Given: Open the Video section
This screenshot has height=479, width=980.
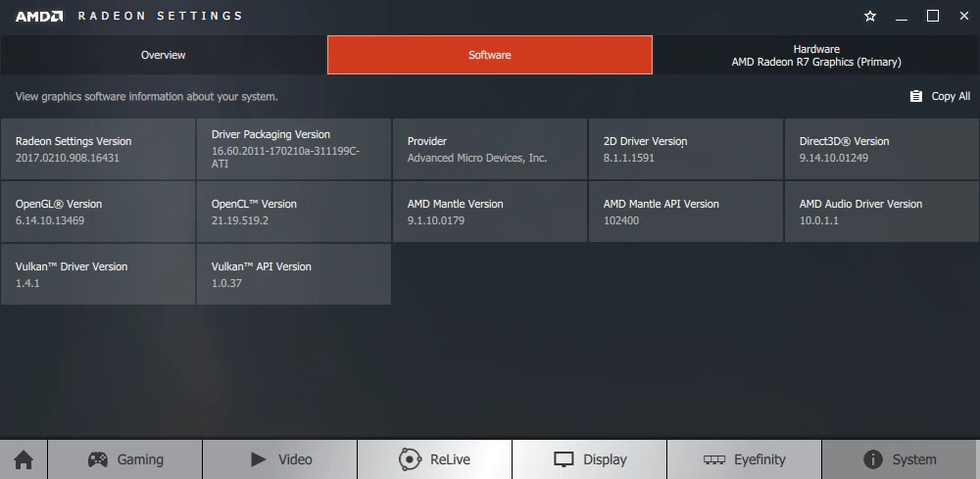Looking at the screenshot, I should pos(280,459).
